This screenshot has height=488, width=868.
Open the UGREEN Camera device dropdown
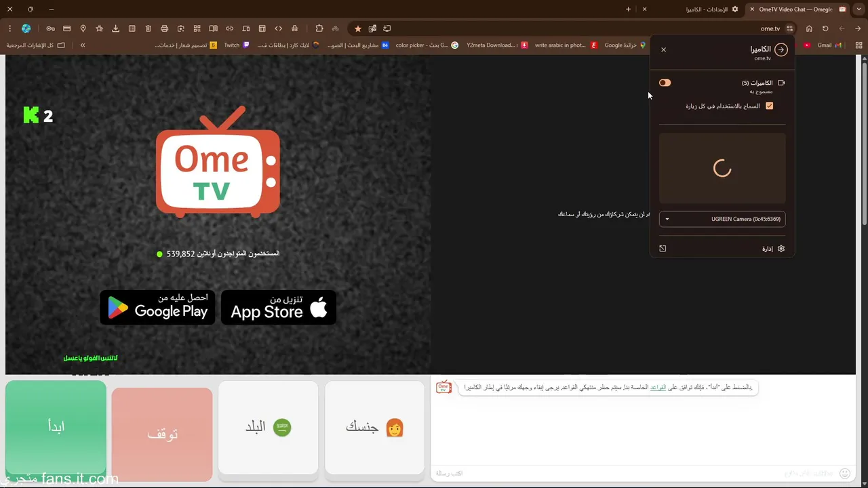point(722,219)
